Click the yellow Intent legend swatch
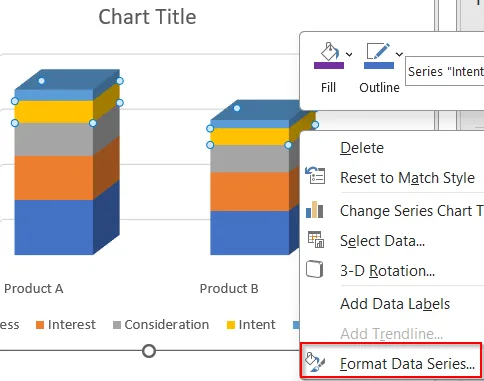Image resolution: width=484 pixels, height=381 pixels. point(231,325)
